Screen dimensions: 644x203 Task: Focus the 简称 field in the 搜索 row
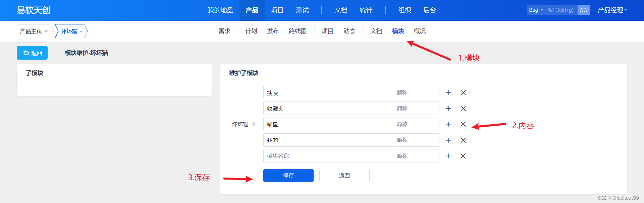(x=416, y=92)
